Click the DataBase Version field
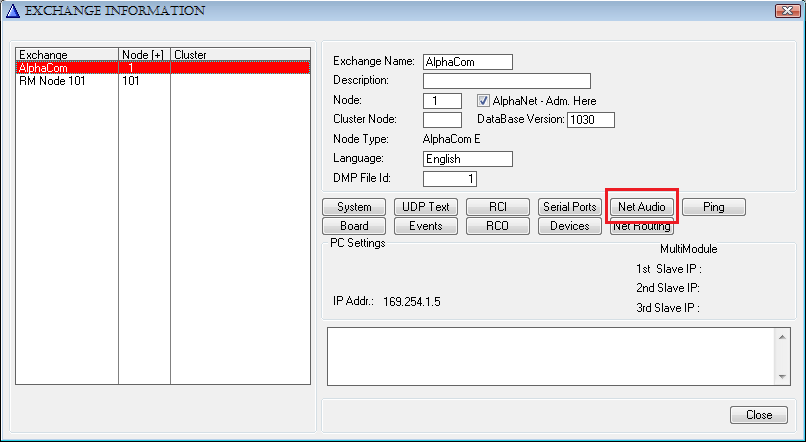Screen dimensions: 806x442 [591, 119]
